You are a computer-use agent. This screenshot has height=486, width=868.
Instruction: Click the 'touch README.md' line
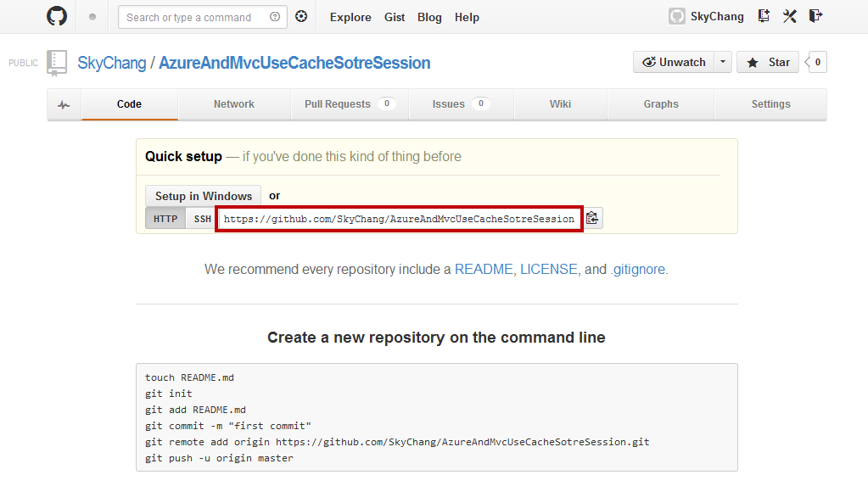(x=189, y=377)
